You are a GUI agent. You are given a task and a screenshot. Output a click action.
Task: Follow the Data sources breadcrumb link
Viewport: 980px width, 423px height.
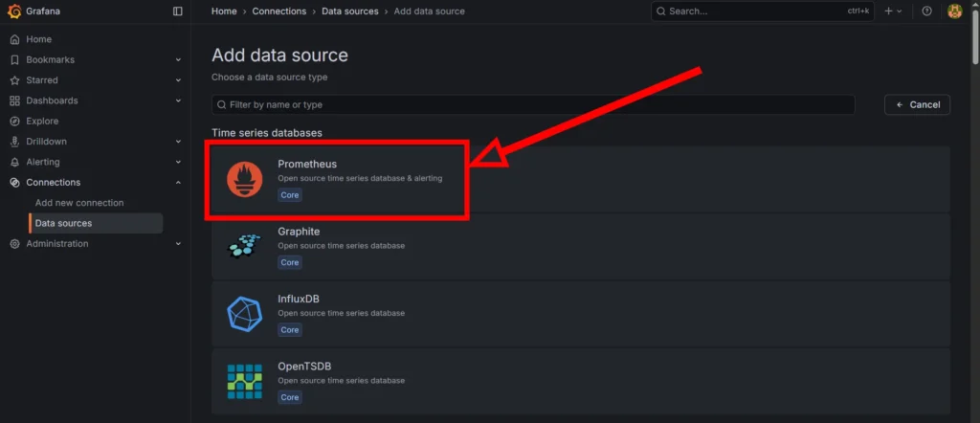click(x=349, y=11)
